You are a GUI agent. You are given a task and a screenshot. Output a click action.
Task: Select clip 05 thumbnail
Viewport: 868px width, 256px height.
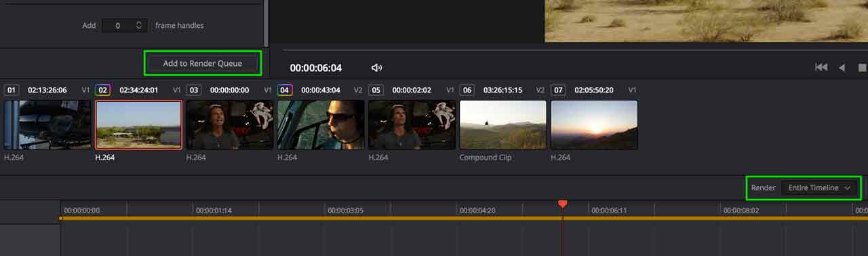tap(412, 125)
